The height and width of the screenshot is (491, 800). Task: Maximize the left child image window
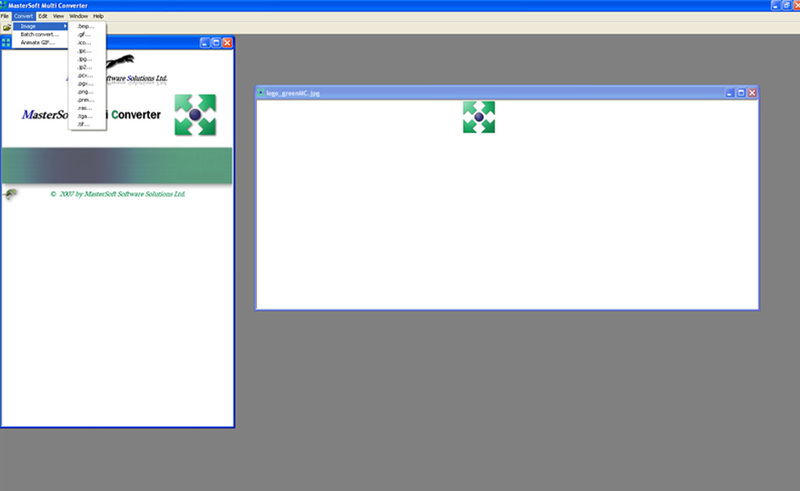click(216, 42)
